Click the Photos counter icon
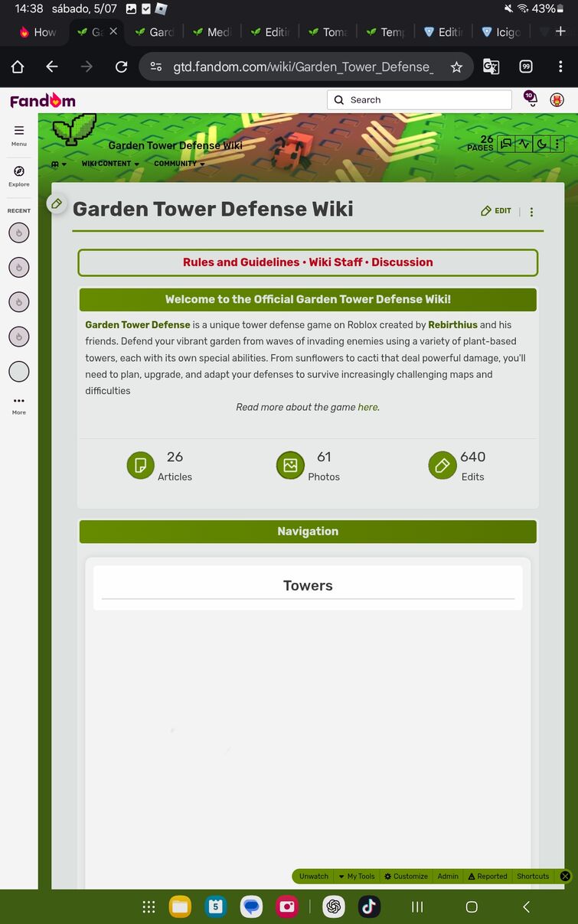The image size is (578, 924). [x=290, y=465]
